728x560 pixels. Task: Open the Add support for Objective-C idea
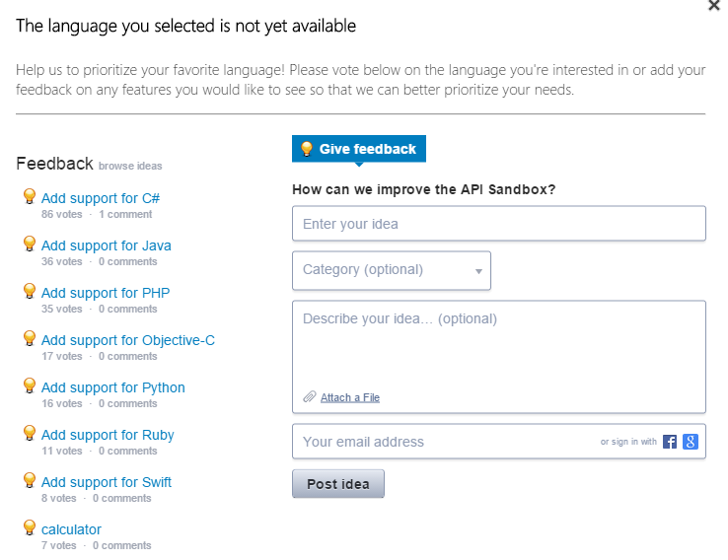pos(128,340)
